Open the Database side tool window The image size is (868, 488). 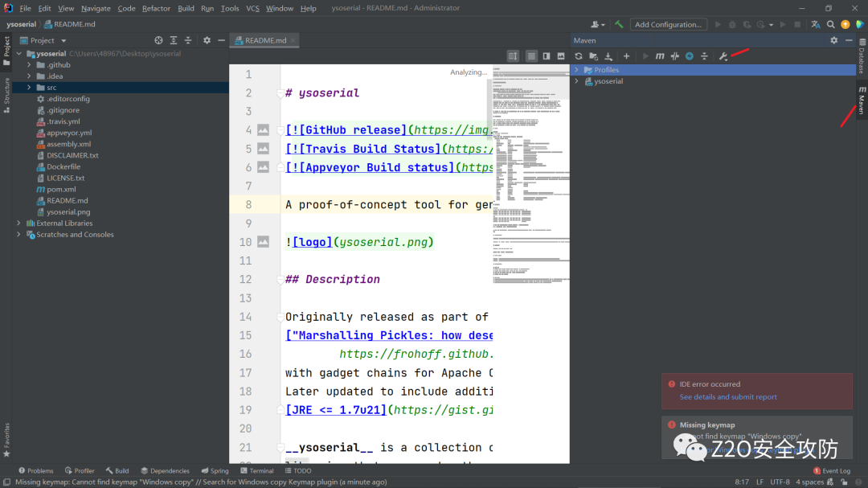pos(862,56)
